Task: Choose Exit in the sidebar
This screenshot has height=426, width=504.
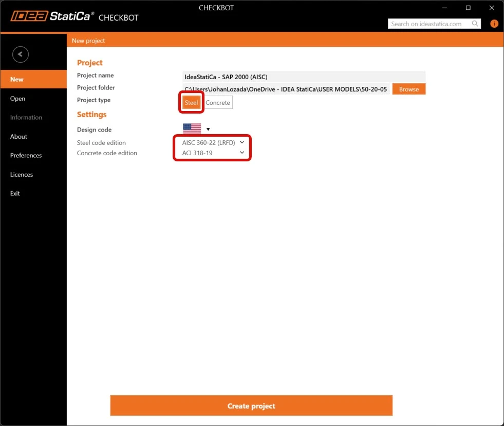Action: [x=15, y=193]
